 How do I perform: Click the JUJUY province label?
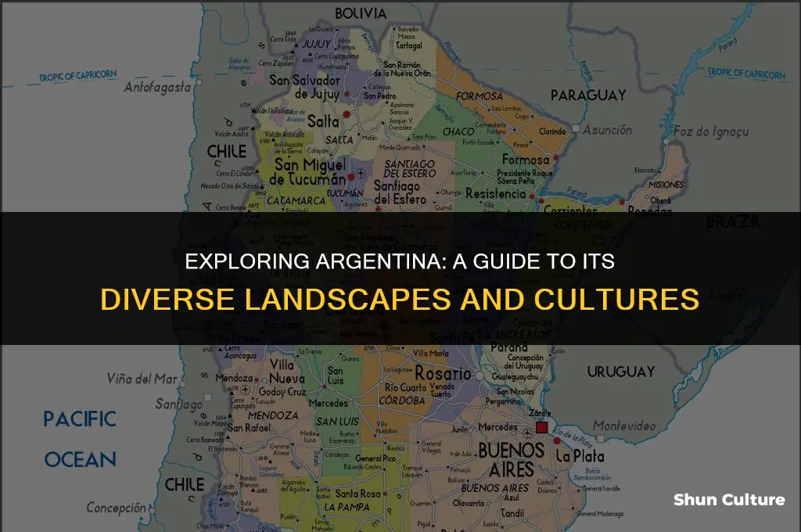click(x=316, y=44)
